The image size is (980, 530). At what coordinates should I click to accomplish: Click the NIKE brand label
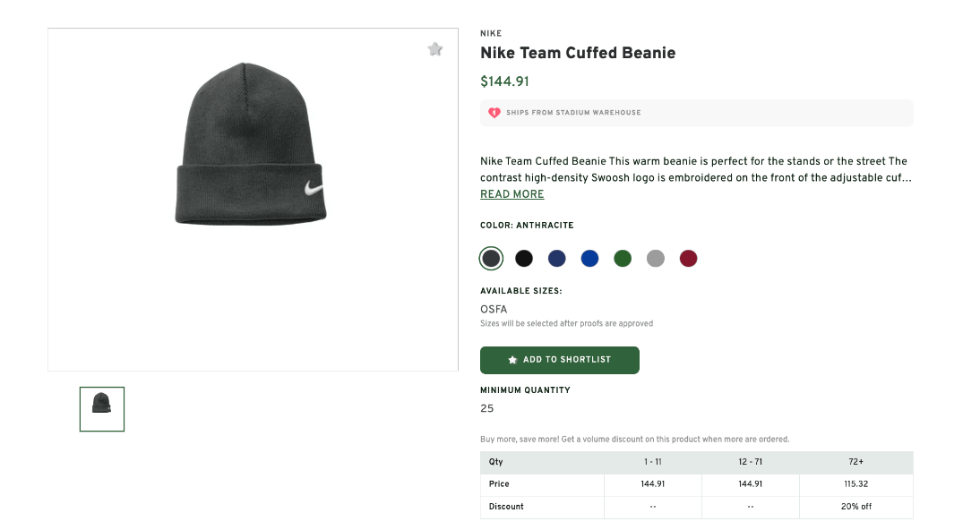490,33
